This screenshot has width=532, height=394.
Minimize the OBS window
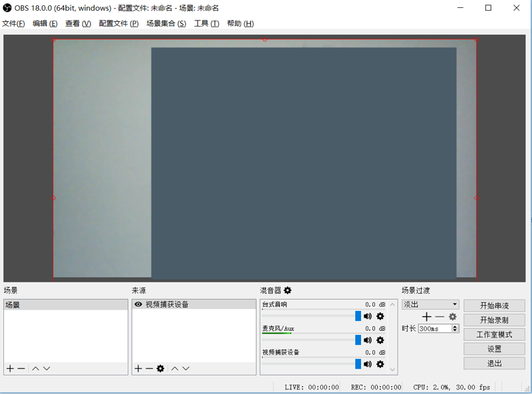click(x=460, y=7)
